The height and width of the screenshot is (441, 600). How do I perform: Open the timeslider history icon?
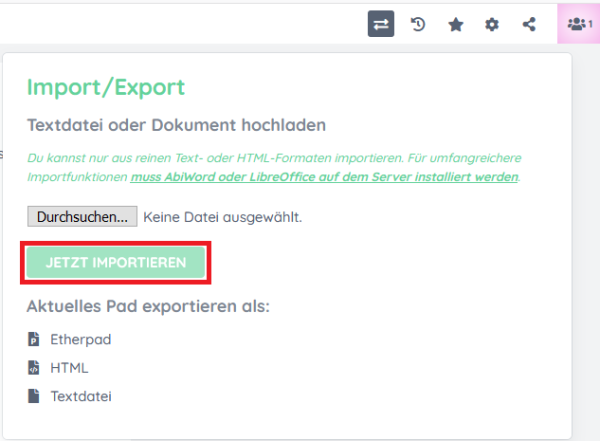419,25
